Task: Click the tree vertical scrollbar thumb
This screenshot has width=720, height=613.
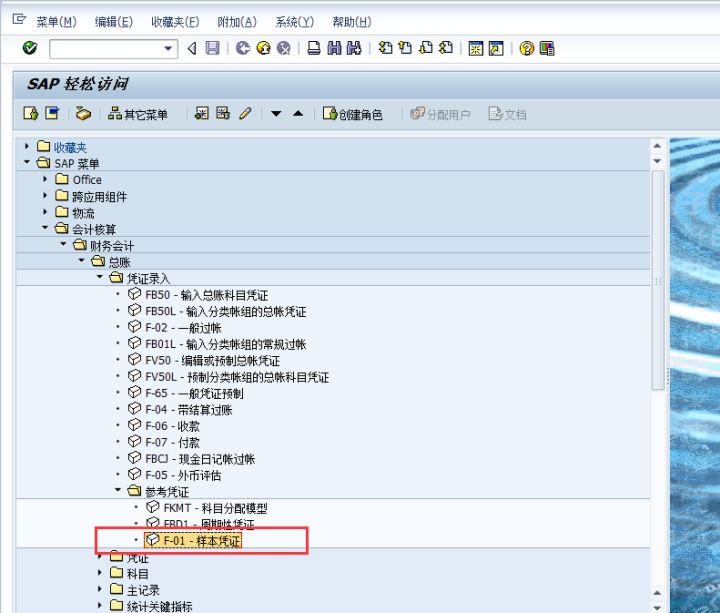Action: point(658,280)
